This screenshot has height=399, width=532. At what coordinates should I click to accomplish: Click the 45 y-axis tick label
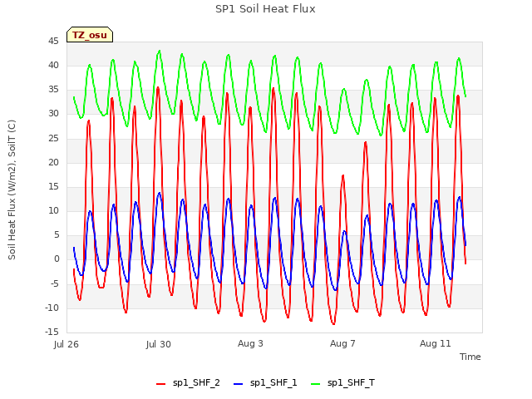coord(53,41)
